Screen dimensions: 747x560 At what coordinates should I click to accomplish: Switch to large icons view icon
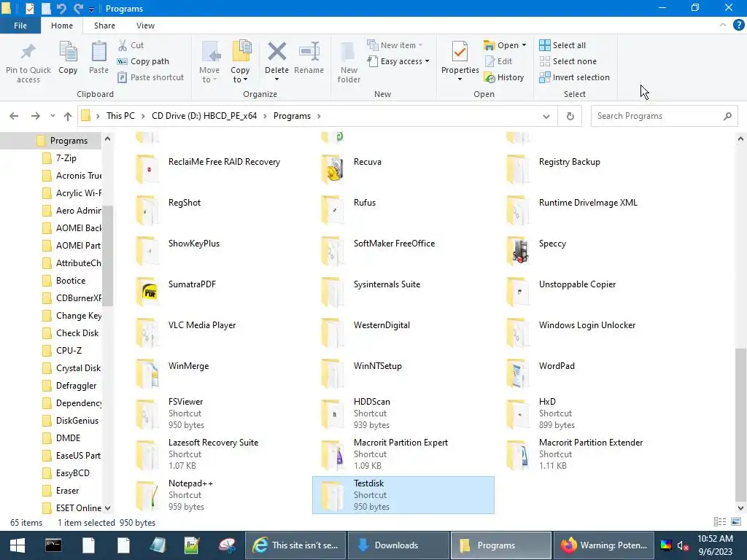click(x=736, y=522)
